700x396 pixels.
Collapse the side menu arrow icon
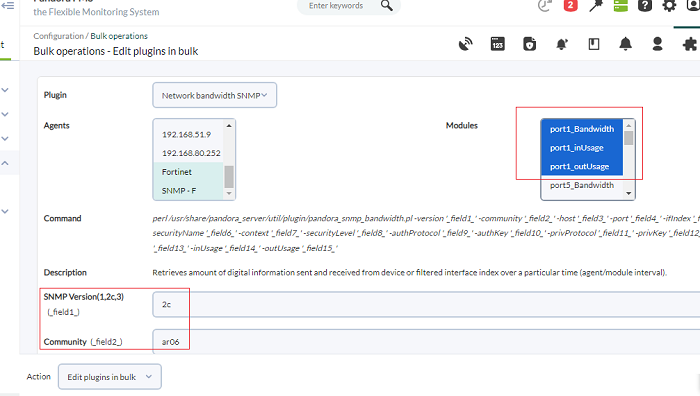[8, 5]
